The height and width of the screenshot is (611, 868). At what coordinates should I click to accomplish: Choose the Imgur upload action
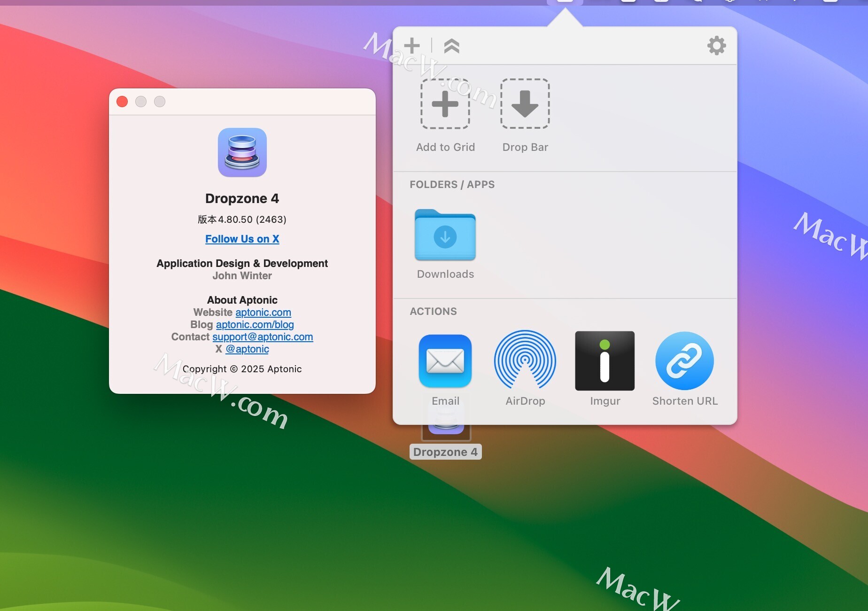pyautogui.click(x=605, y=361)
